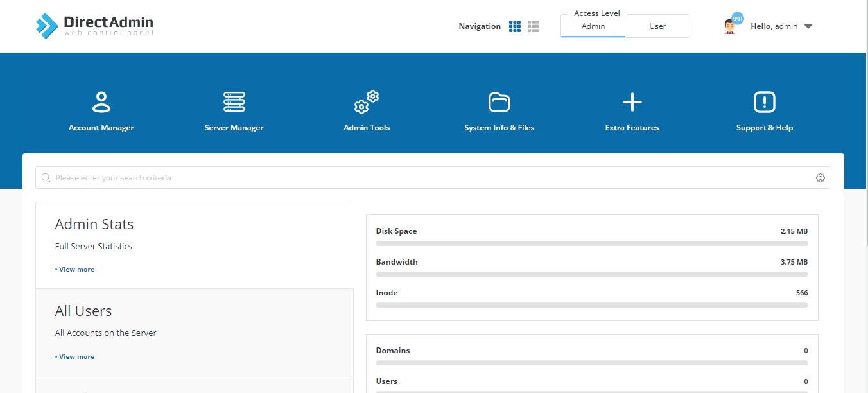The width and height of the screenshot is (868, 393).
Task: Open Extra Features plus icon
Action: (x=632, y=102)
